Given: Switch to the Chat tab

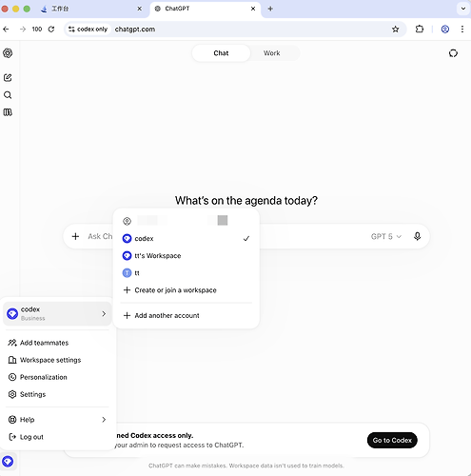Looking at the screenshot, I should pyautogui.click(x=221, y=53).
